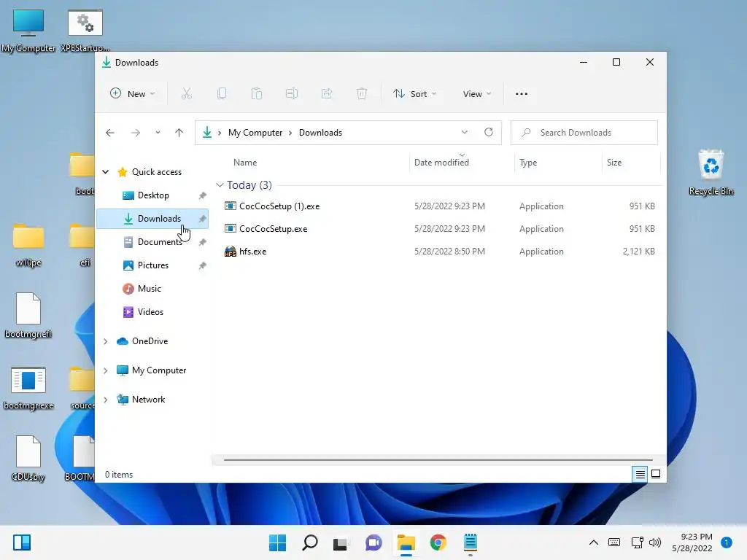Switch to Large icons view layout
The height and width of the screenshot is (560, 747).
pyautogui.click(x=656, y=474)
